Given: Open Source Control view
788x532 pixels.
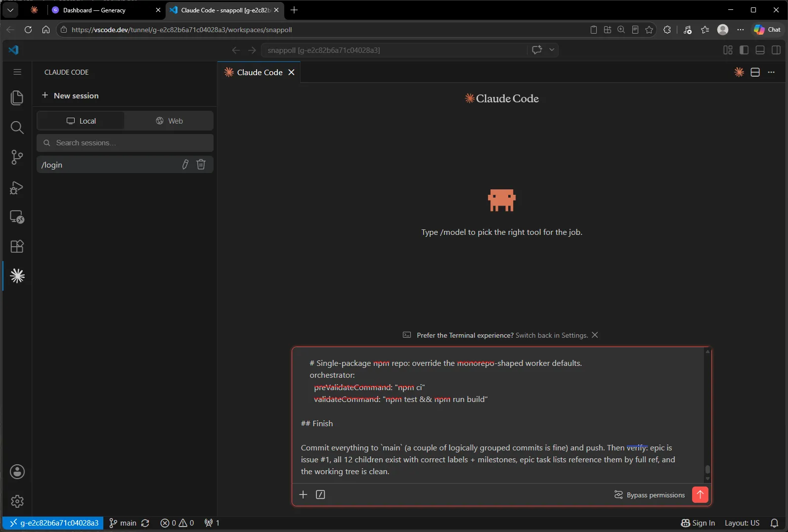Looking at the screenshot, I should (17, 157).
